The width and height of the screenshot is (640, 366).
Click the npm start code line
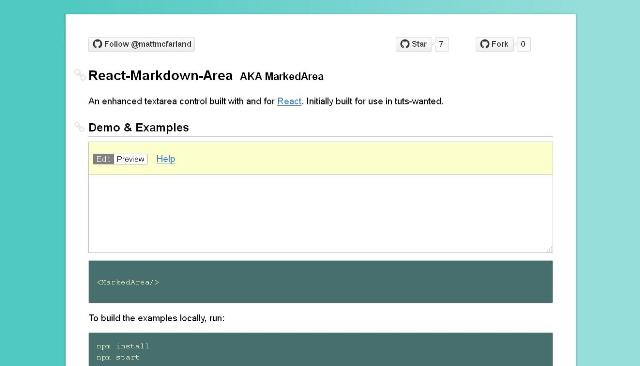pos(118,357)
